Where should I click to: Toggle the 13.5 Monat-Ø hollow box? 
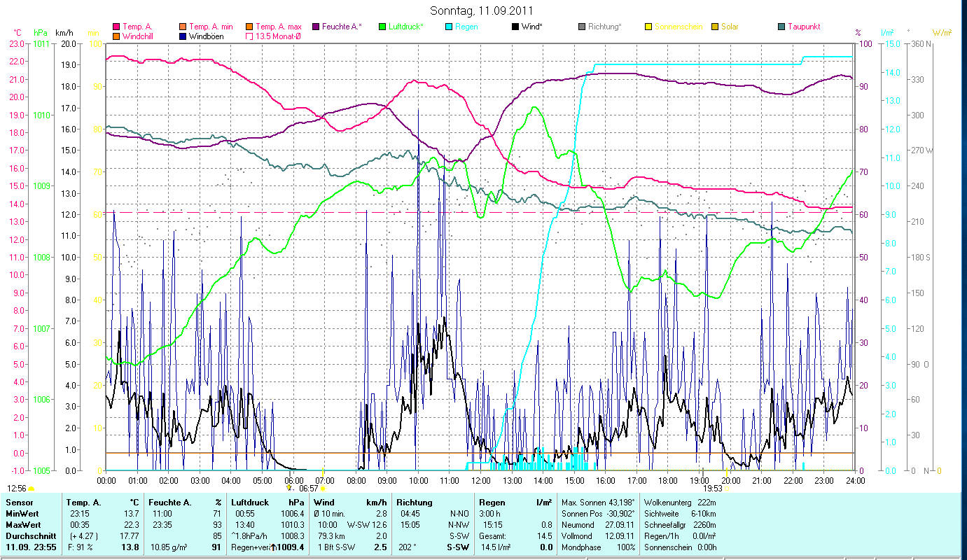tap(249, 36)
